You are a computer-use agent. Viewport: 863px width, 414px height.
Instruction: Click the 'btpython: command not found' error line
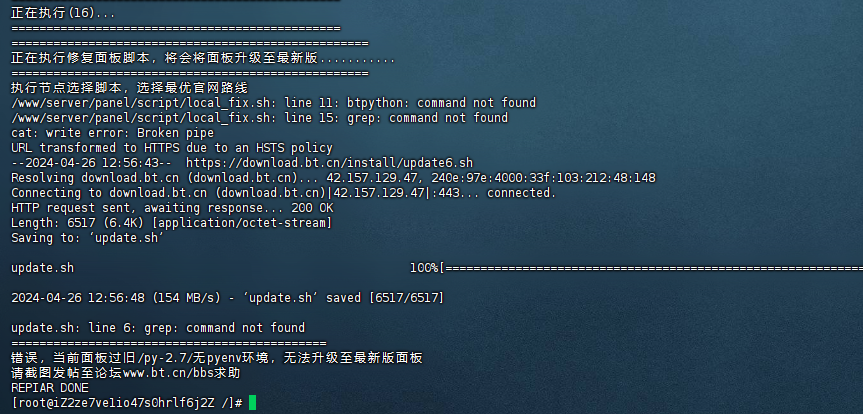click(x=274, y=103)
